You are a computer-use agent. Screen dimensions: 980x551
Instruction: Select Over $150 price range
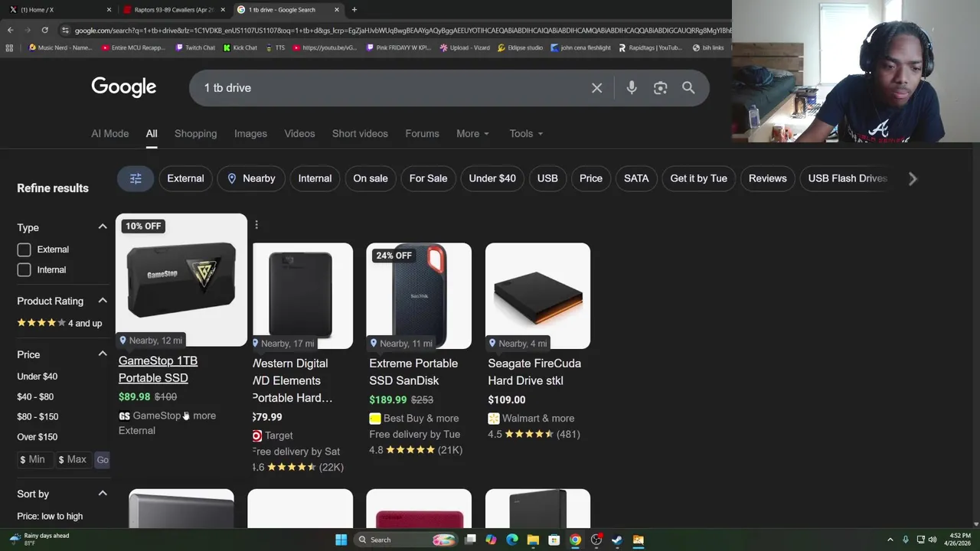tap(37, 436)
